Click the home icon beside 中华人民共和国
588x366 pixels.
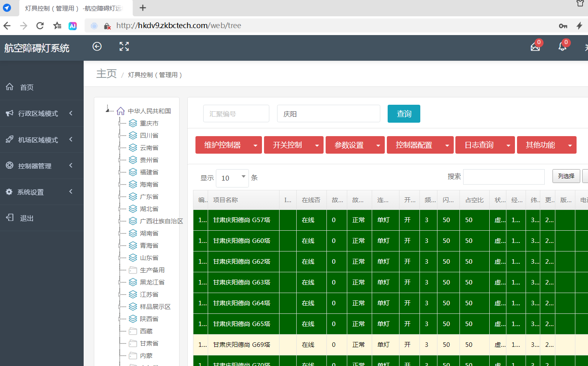pyautogui.click(x=120, y=111)
